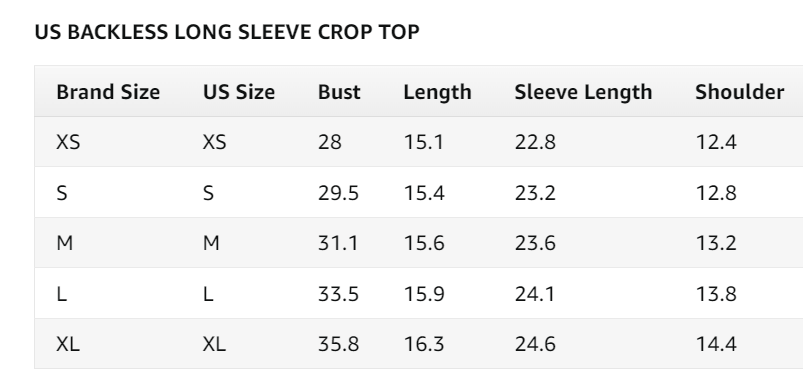This screenshot has height=371, width=803.
Task: Select the shoulder value 14.4
Action: click(x=716, y=344)
